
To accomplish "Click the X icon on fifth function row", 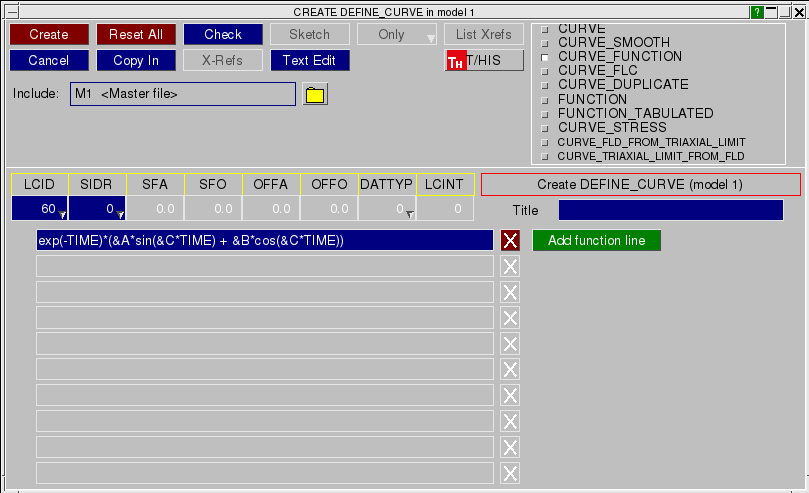I will (x=510, y=344).
